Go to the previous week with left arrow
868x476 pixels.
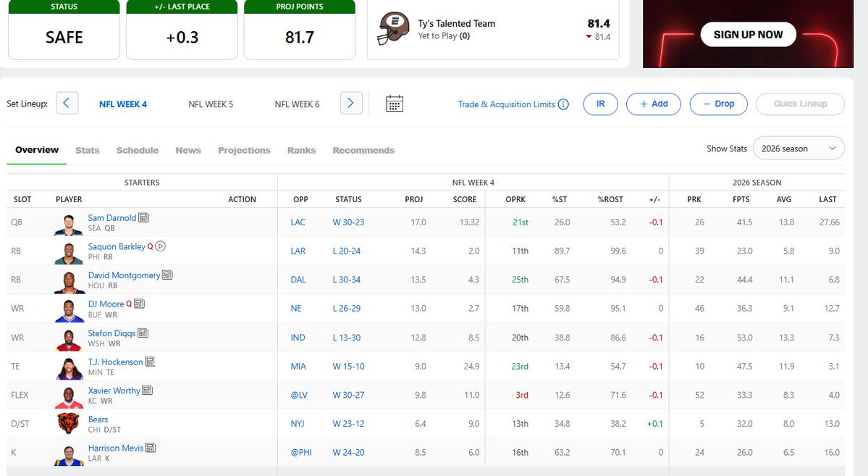click(67, 103)
